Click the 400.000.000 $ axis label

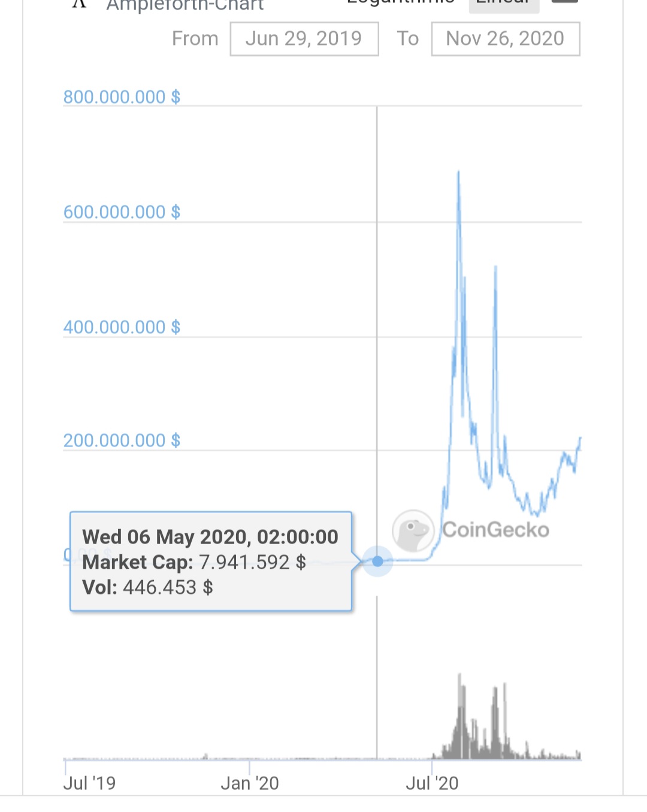click(122, 327)
